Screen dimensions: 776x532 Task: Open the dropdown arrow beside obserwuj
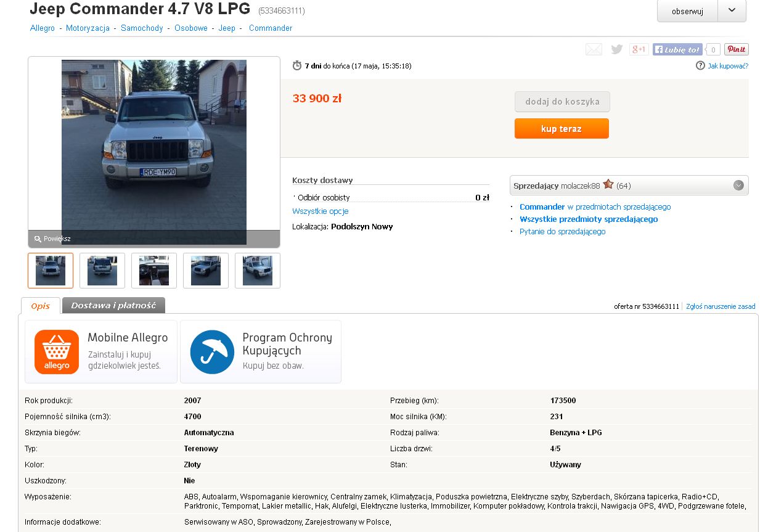point(732,10)
